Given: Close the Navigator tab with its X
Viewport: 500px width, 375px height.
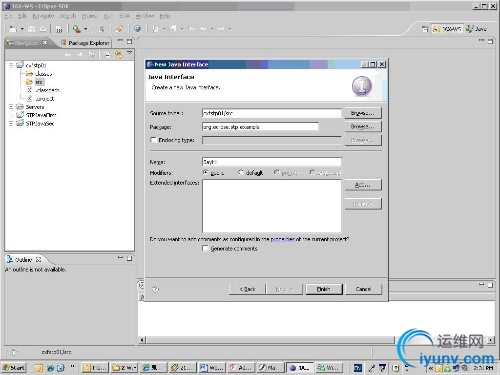Looking at the screenshot, I should click(45, 43).
